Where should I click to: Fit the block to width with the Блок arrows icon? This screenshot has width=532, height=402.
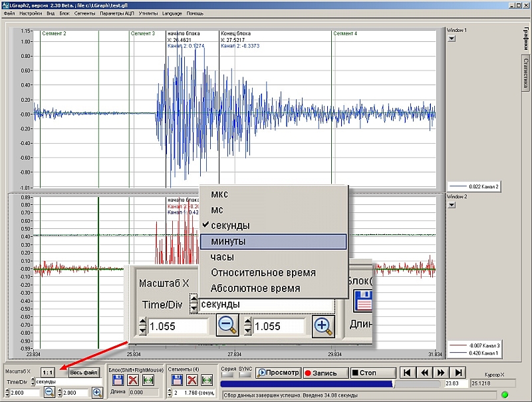148,380
